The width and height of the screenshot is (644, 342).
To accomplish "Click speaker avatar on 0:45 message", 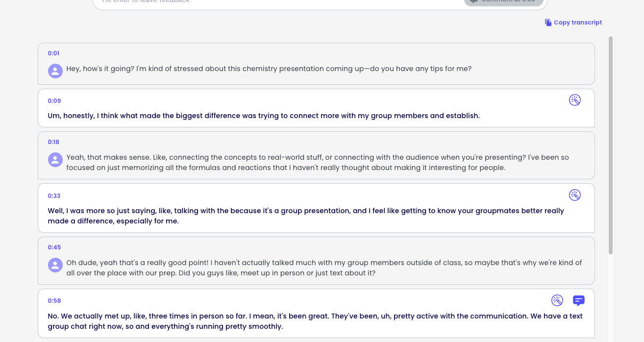I will click(55, 265).
